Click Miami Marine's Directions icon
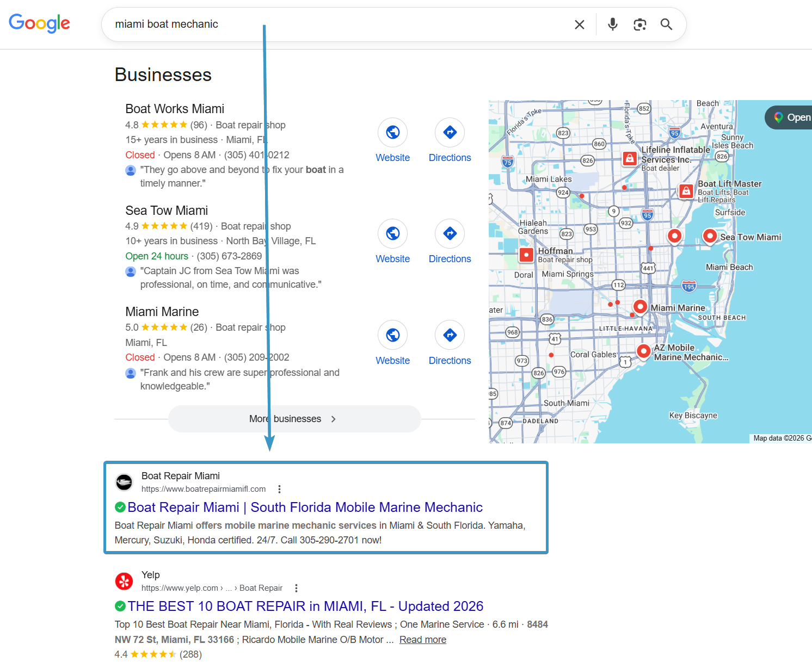This screenshot has width=812, height=662. [x=450, y=335]
